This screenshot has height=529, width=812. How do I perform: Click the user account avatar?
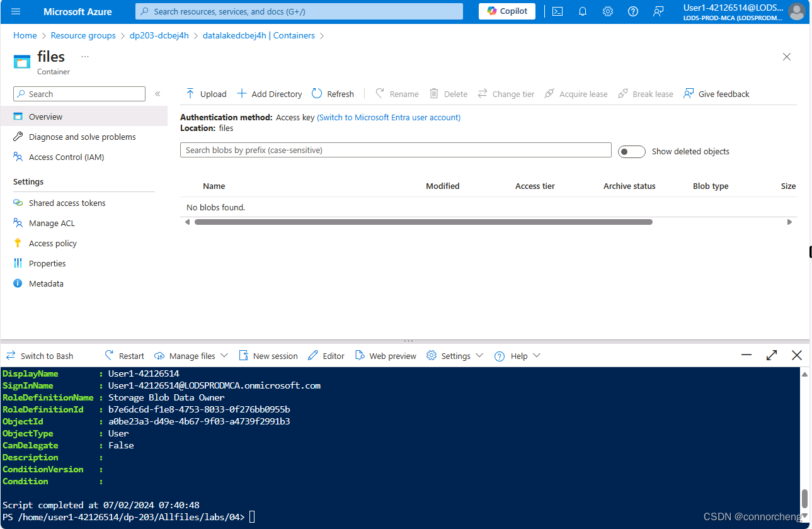(796, 11)
